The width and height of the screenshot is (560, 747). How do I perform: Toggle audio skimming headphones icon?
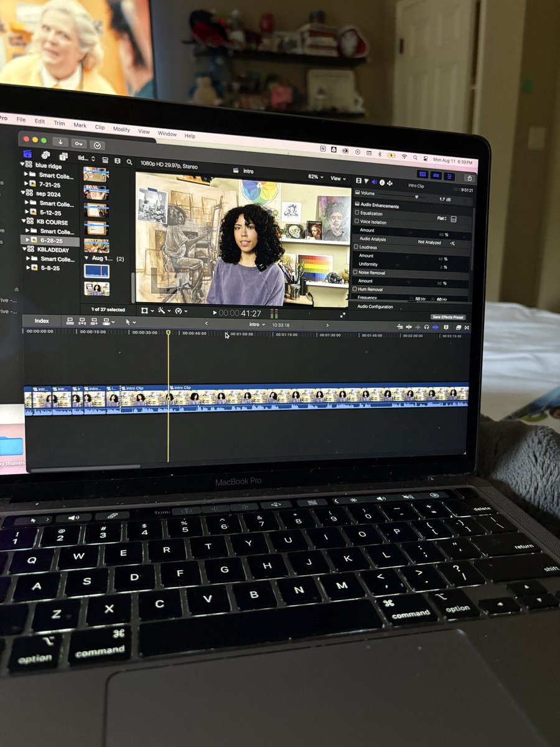point(426,327)
